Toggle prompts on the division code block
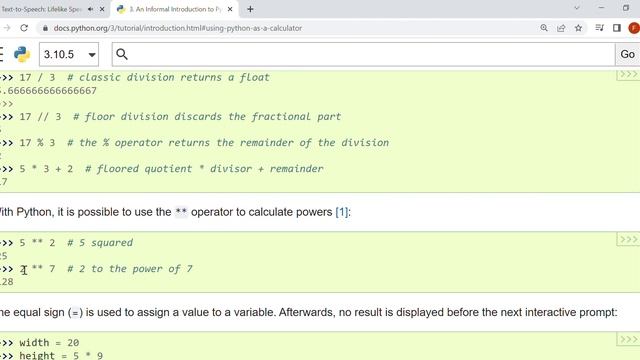 628,75
